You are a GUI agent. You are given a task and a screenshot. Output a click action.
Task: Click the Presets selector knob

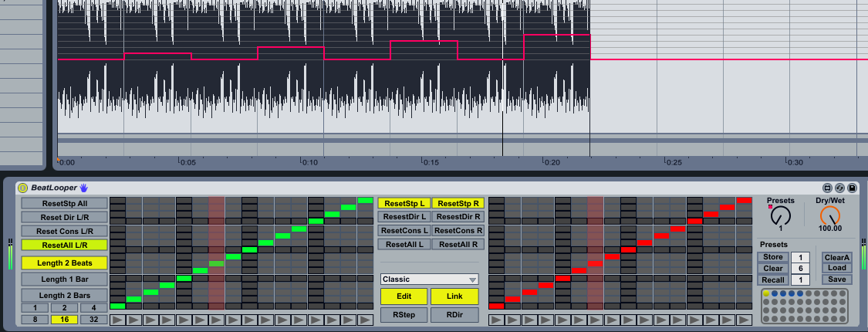781,216
